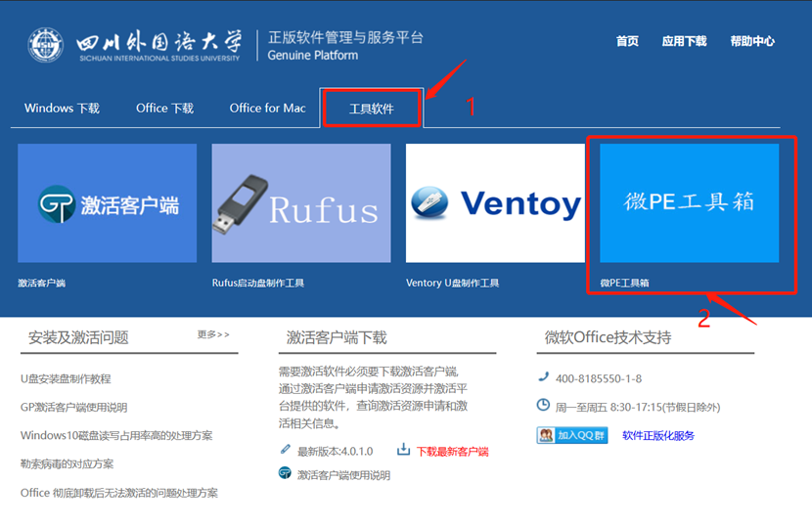
Task: Switch to the Office 下载 tab
Action: click(164, 109)
